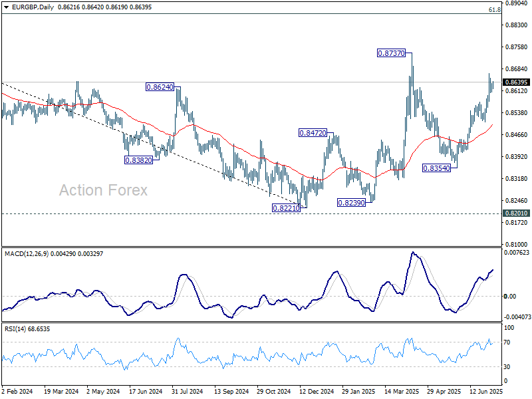Select the RSI(14) 68.6535 indicator label
This screenshot has height=399, width=532.
tap(27, 329)
